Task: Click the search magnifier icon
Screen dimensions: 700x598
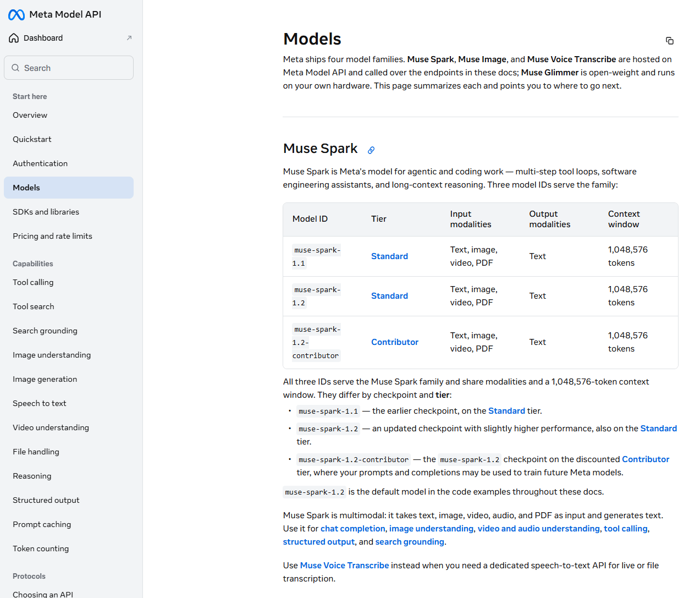Action: click(15, 68)
